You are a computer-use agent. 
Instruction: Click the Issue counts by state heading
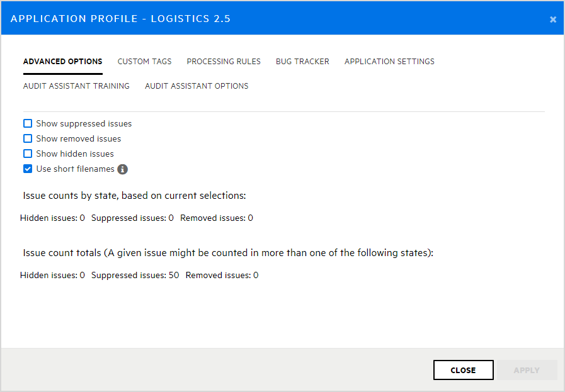[x=134, y=196]
